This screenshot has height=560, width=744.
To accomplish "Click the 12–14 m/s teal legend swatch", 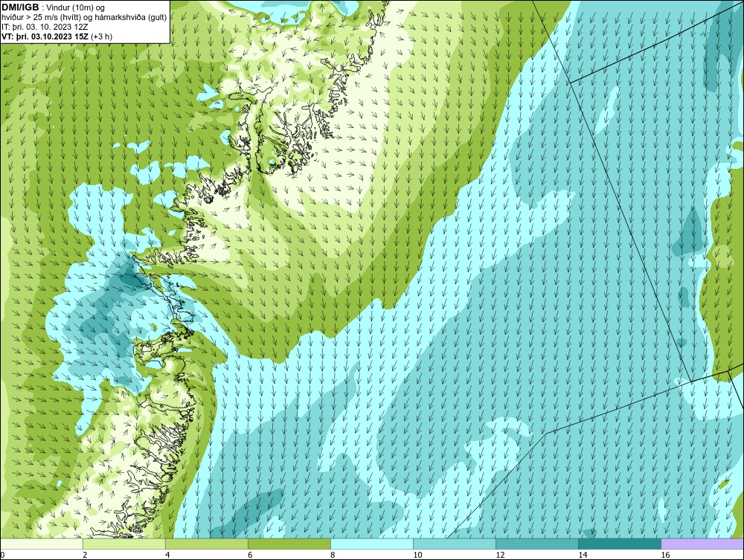I will click(x=537, y=544).
